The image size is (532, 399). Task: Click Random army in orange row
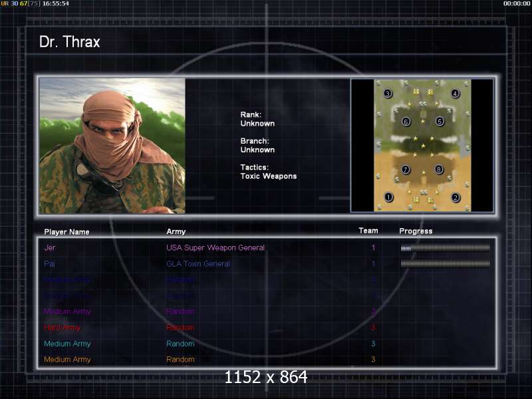tap(180, 359)
